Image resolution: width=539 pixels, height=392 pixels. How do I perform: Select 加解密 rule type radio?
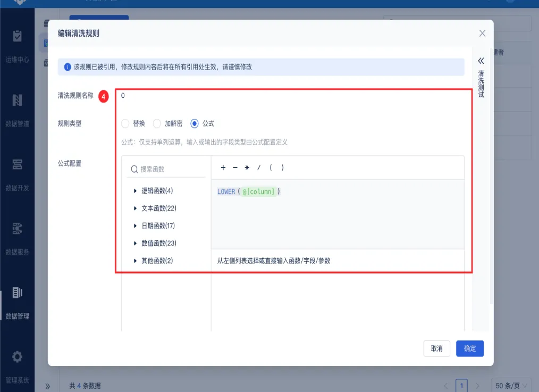(157, 123)
